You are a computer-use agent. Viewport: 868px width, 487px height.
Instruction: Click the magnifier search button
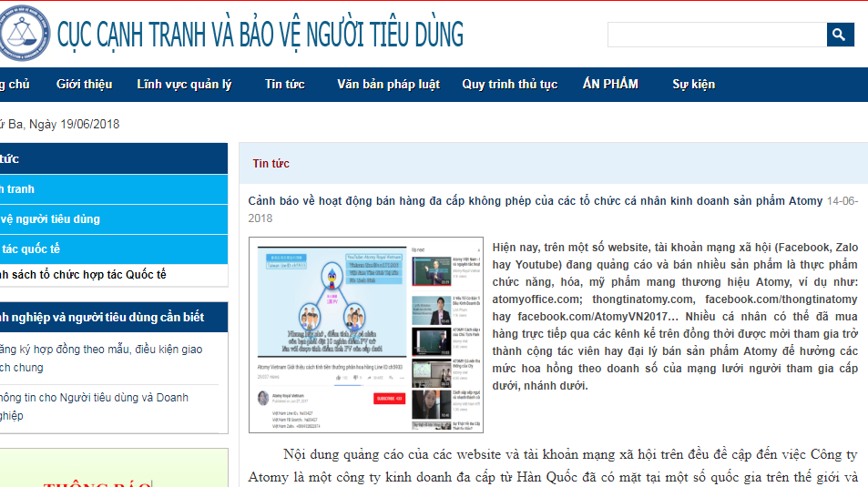tap(840, 35)
